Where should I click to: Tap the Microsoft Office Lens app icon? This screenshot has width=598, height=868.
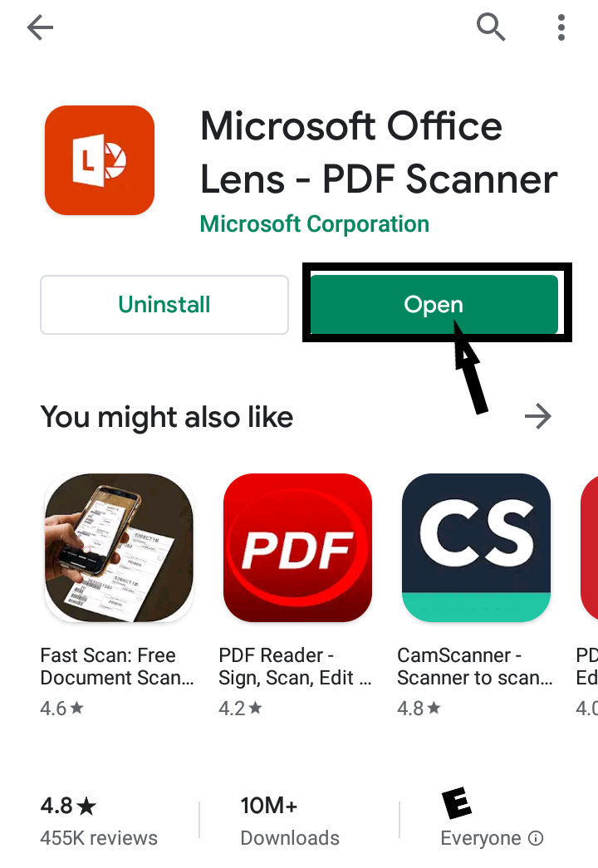pyautogui.click(x=100, y=160)
